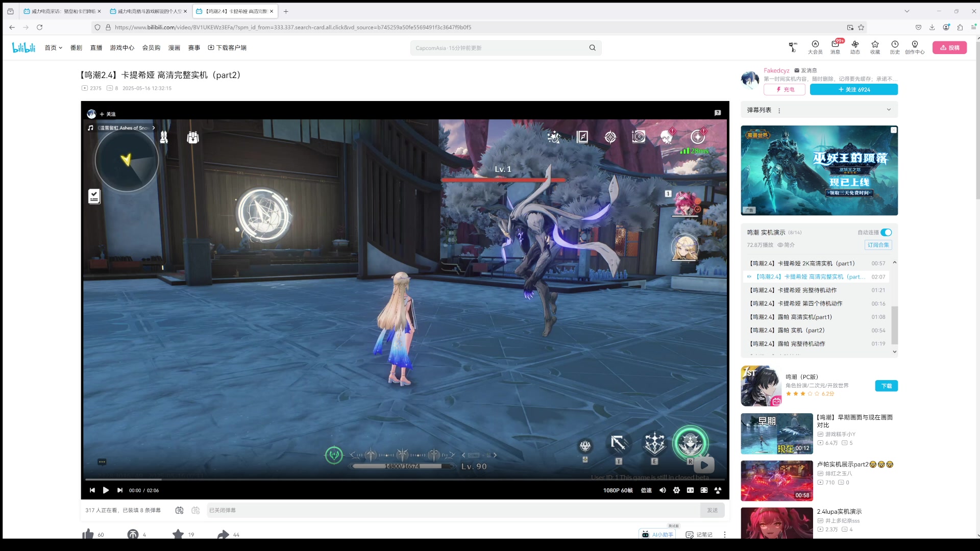Open 卢帕实机展示part2 video thumbnail
The image size is (980, 551).
[776, 481]
